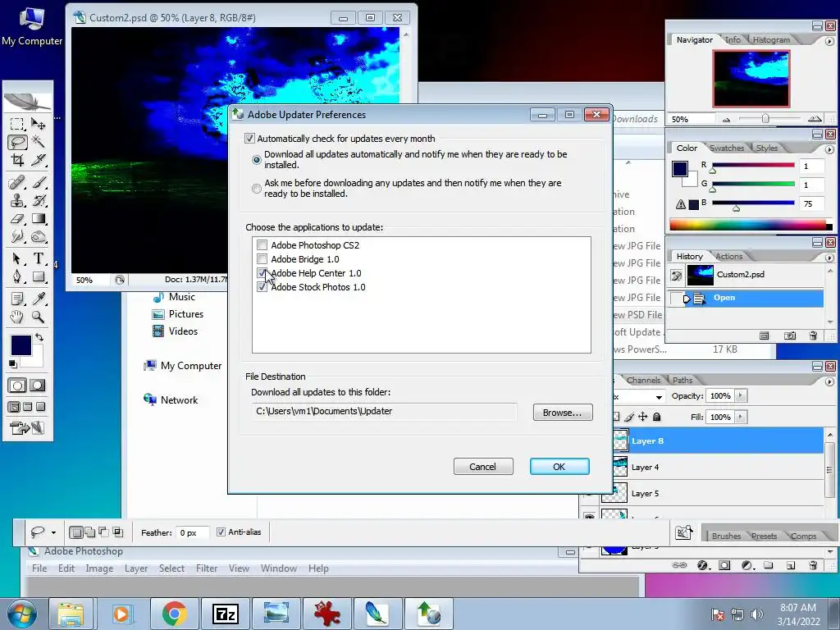
Task: Switch to the Histogram tab
Action: [x=771, y=39]
